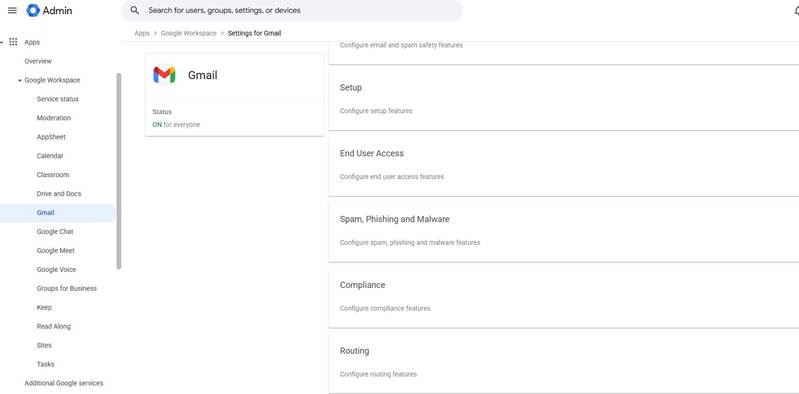The height and width of the screenshot is (394, 799).
Task: Expand the Compliance settings section
Action: click(564, 296)
